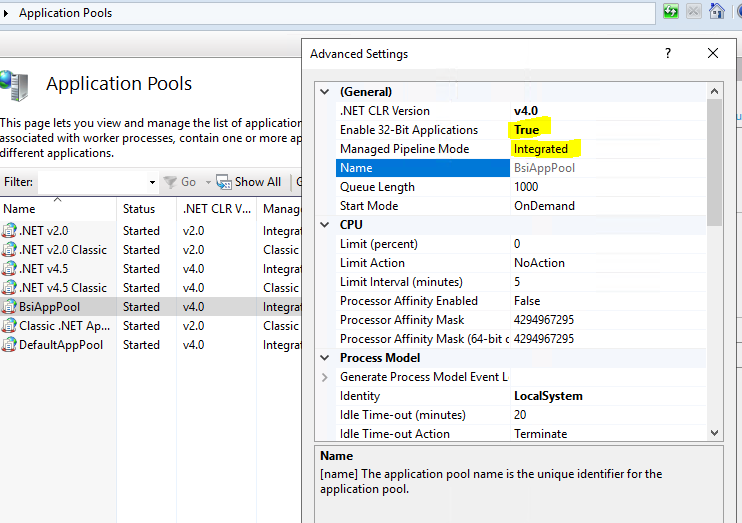This screenshot has height=523, width=742.
Task: Select the Processor Affinity Enabled False value
Action: coord(526,301)
